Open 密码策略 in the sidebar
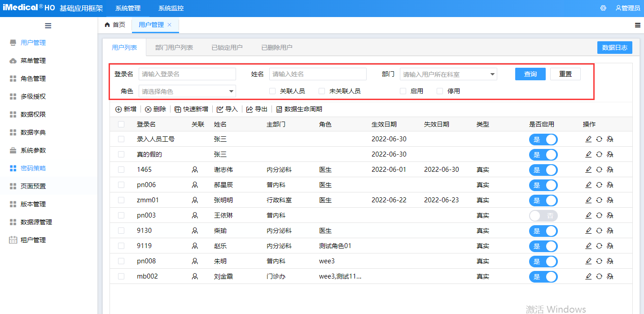This screenshot has width=644, height=314. pyautogui.click(x=34, y=168)
